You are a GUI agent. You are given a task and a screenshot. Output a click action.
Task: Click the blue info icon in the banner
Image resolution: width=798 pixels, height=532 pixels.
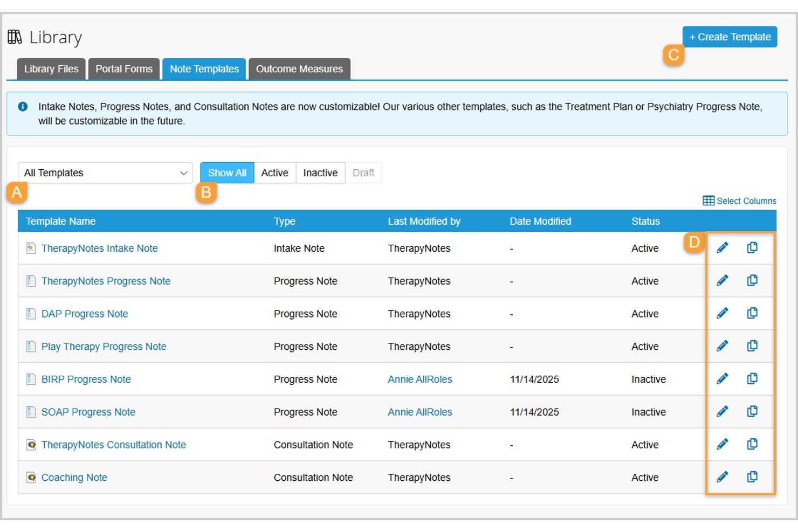tap(23, 107)
